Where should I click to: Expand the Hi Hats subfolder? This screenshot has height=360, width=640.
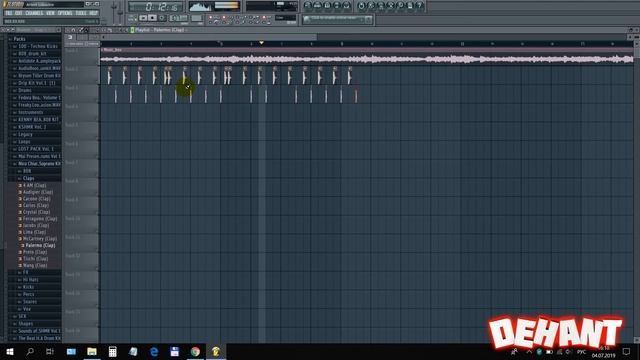[x=30, y=280]
